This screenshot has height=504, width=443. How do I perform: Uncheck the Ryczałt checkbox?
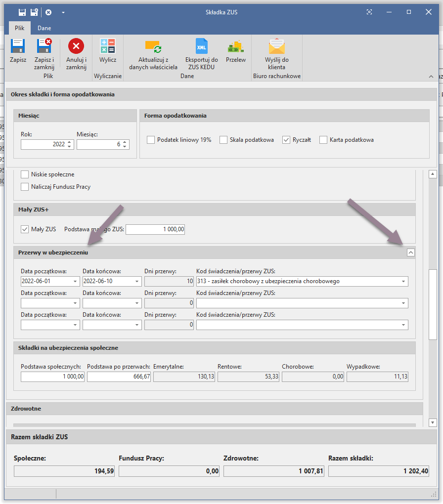coord(286,140)
